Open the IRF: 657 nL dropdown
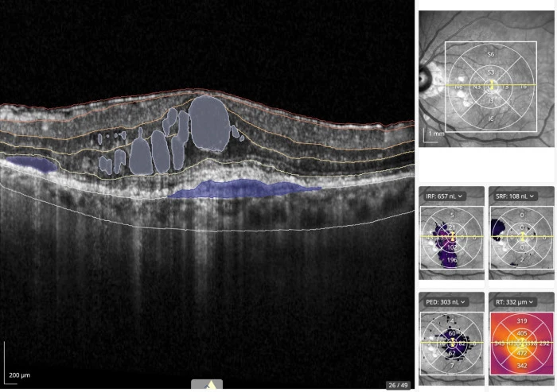Screen dimensions: 557x392 444,196
